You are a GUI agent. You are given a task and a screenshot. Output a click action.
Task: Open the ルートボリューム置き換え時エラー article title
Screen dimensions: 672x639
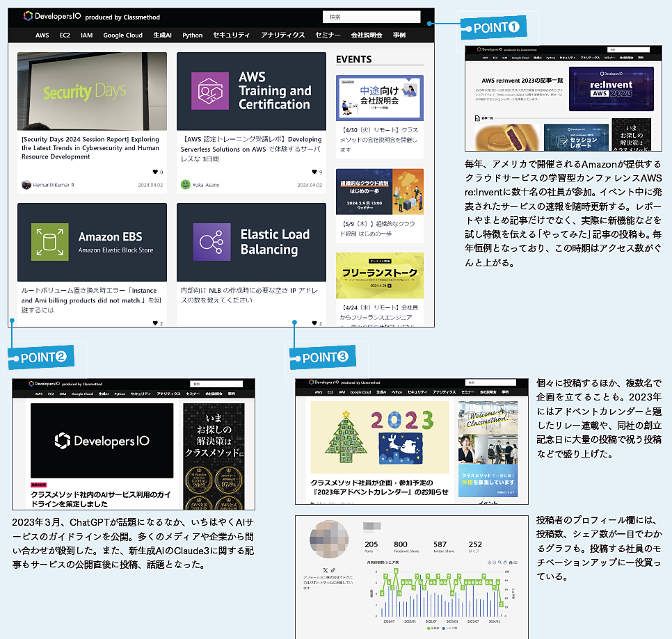[91, 300]
